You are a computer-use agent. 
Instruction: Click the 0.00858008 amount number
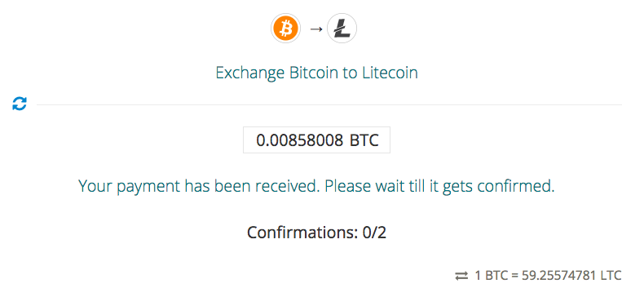(x=300, y=140)
